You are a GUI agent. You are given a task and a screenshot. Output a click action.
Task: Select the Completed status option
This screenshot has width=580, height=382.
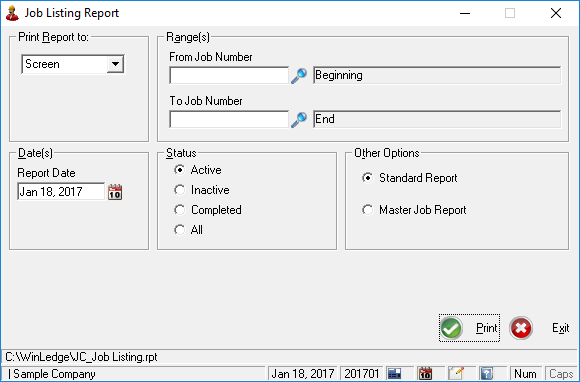tap(208, 210)
